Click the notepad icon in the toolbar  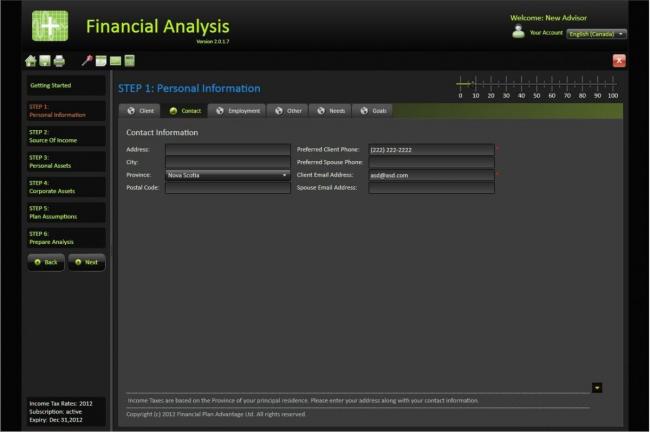[x=101, y=61]
